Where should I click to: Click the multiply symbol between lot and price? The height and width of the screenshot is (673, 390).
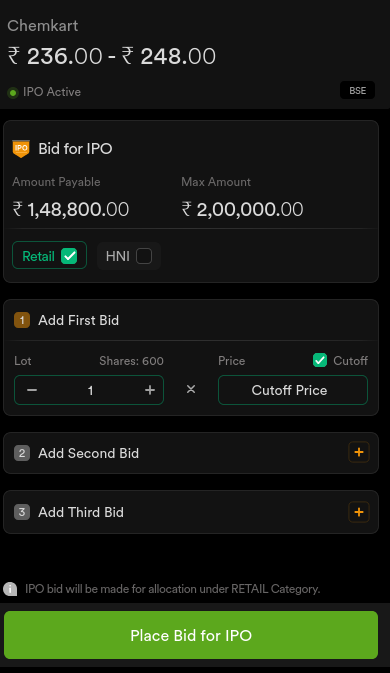click(191, 389)
